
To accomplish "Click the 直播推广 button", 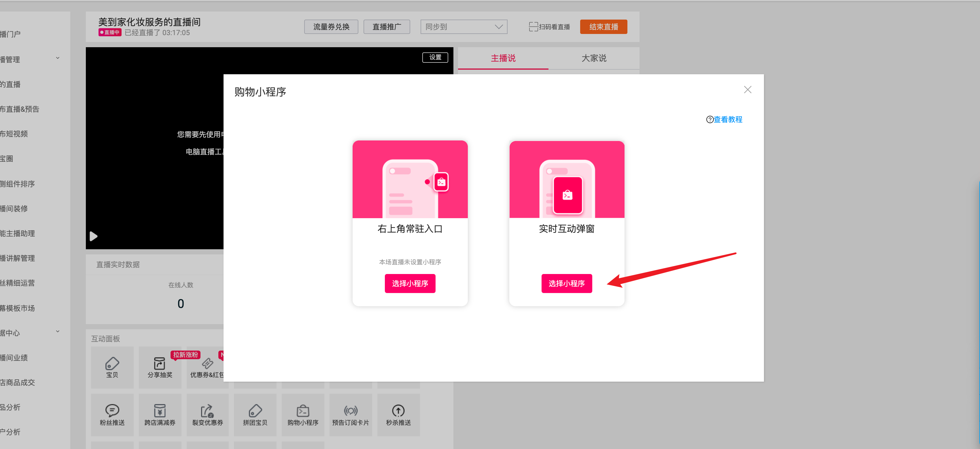I will (x=387, y=26).
